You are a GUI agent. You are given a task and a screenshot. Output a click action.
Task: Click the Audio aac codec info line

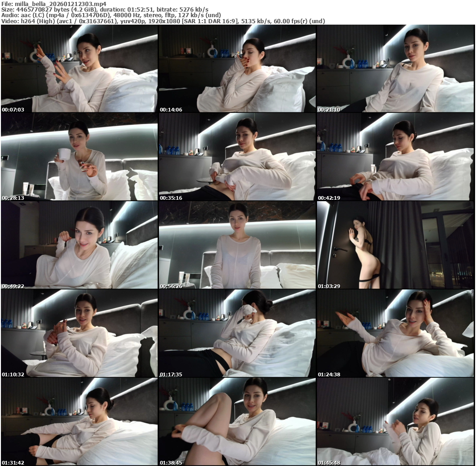tap(111, 15)
